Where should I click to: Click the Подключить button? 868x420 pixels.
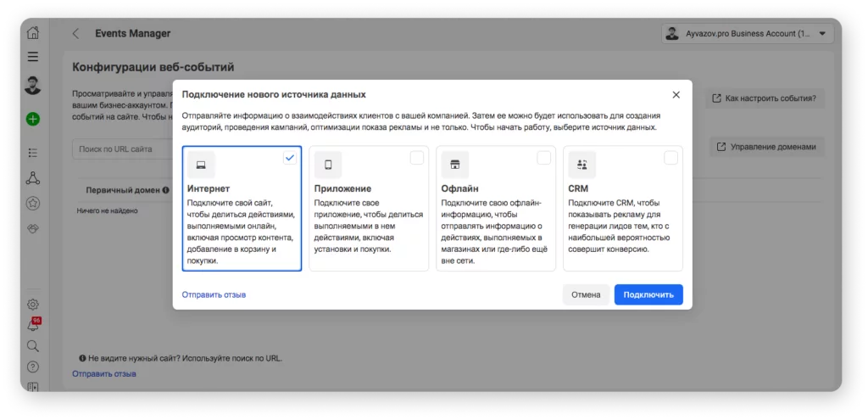point(648,294)
